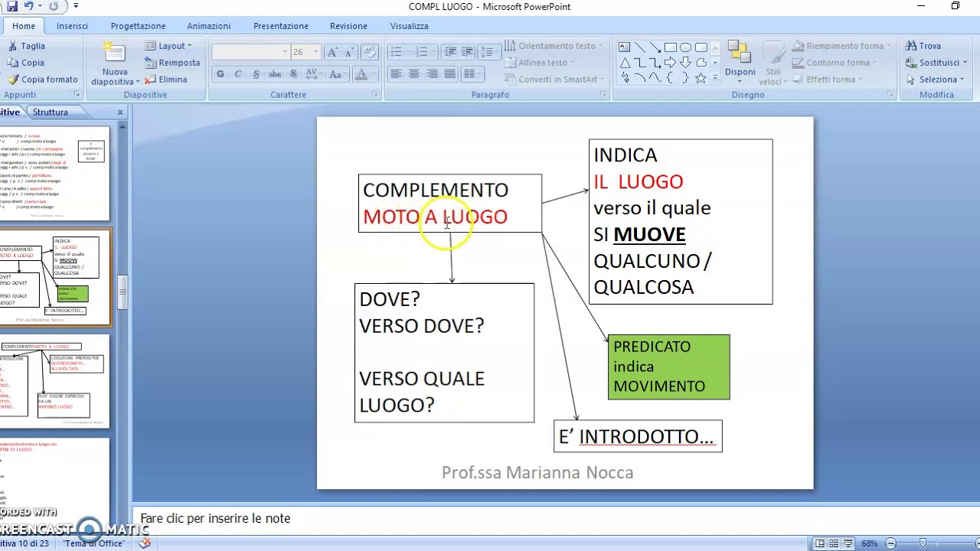Select the text box shape in gallery
Viewport: 980px width, 551px height.
tap(625, 47)
